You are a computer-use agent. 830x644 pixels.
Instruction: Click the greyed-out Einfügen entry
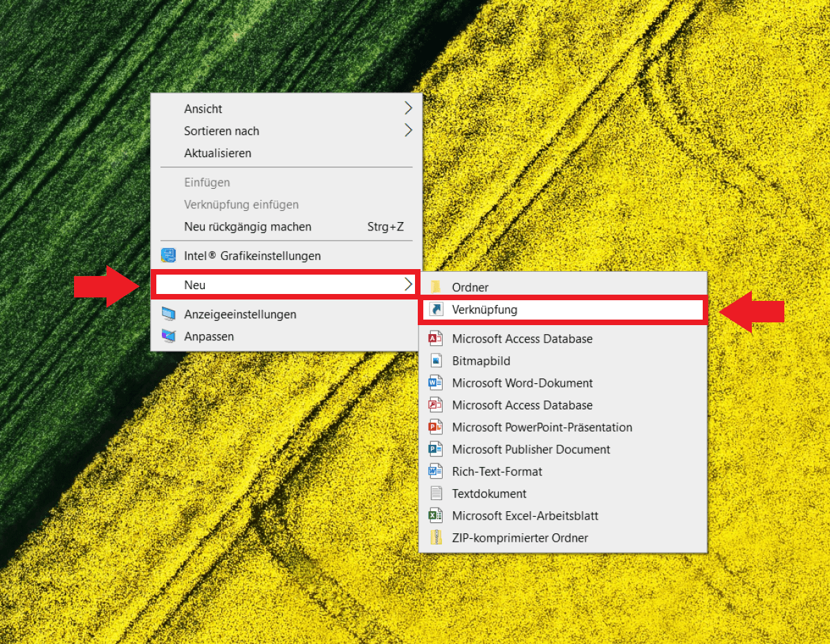[x=207, y=183]
